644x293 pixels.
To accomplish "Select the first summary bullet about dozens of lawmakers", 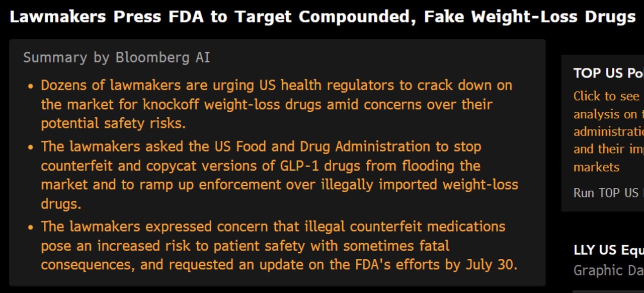I will click(x=277, y=104).
